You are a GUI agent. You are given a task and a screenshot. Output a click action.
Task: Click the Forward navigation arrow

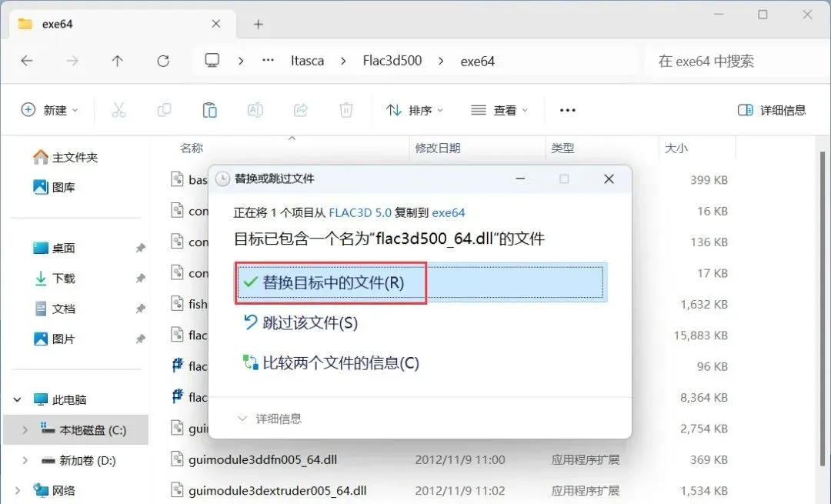pyautogui.click(x=72, y=61)
